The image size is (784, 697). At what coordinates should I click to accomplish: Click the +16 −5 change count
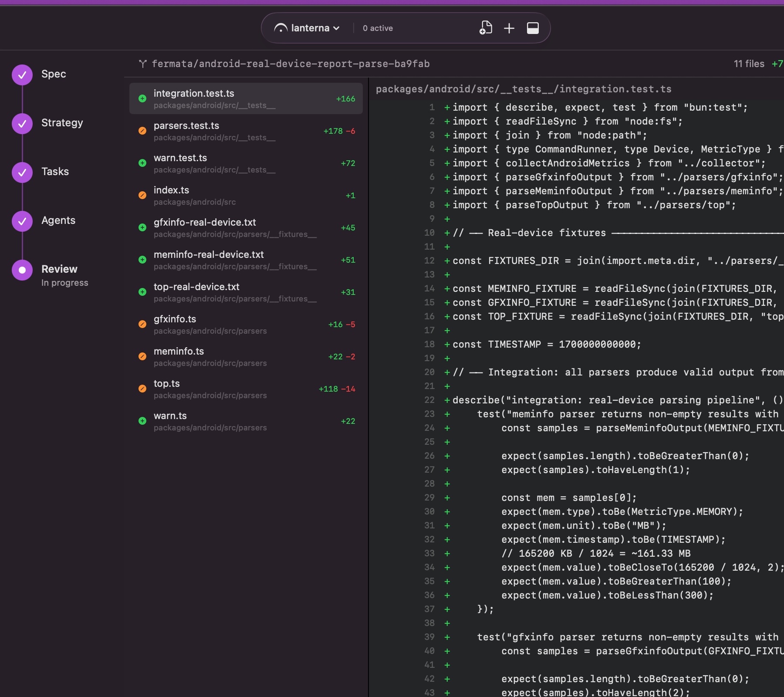point(341,325)
